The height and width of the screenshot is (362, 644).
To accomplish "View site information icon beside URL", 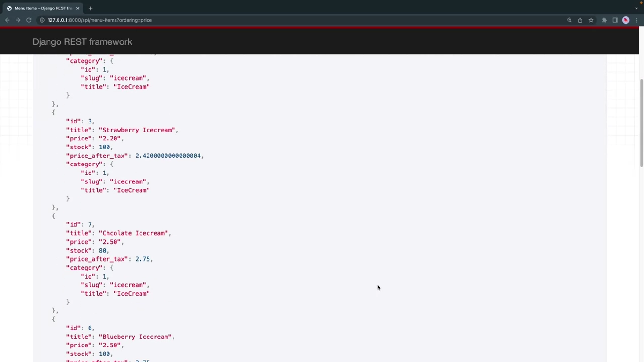I will [x=42, y=20].
